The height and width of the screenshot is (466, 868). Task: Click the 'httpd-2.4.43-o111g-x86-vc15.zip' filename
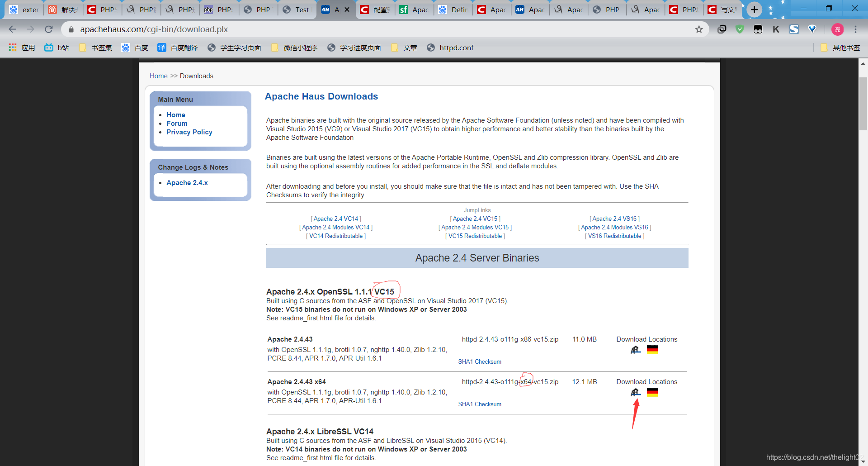coord(510,339)
